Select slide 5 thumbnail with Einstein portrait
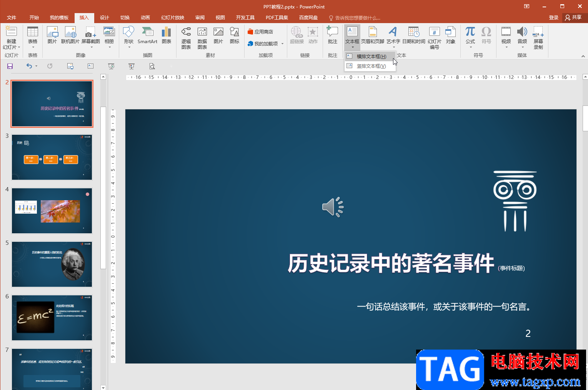588x390 pixels. [x=52, y=264]
